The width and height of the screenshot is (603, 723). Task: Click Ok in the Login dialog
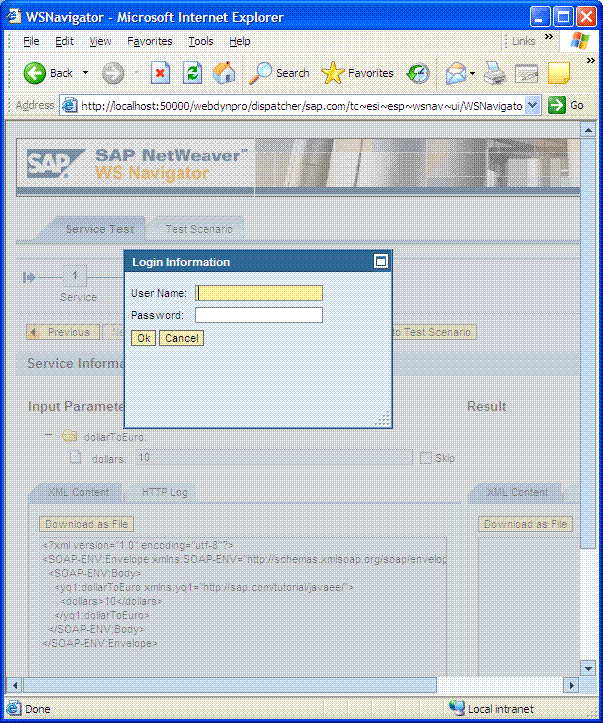coord(143,338)
